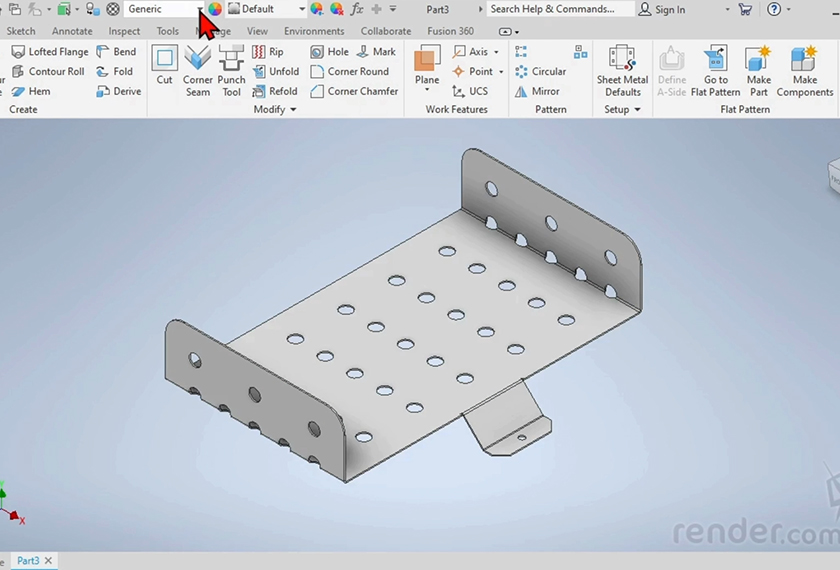This screenshot has width=840, height=570.
Task: Click the Make Part icon
Action: point(759,71)
